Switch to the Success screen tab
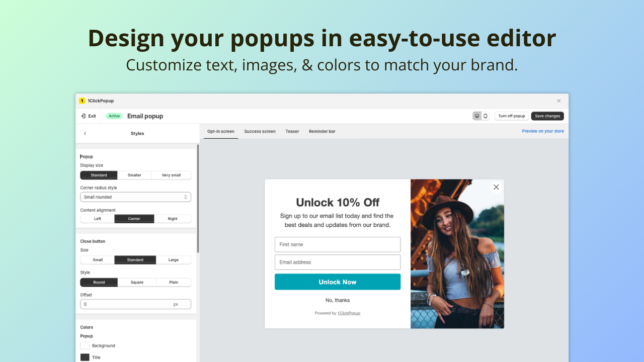Viewport: 644px width, 362px height. 260,131
